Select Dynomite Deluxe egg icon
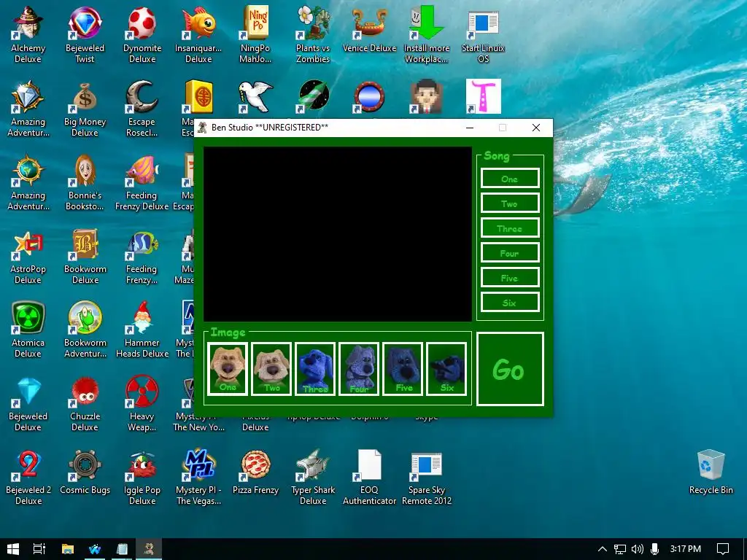747x560 pixels. (x=142, y=34)
